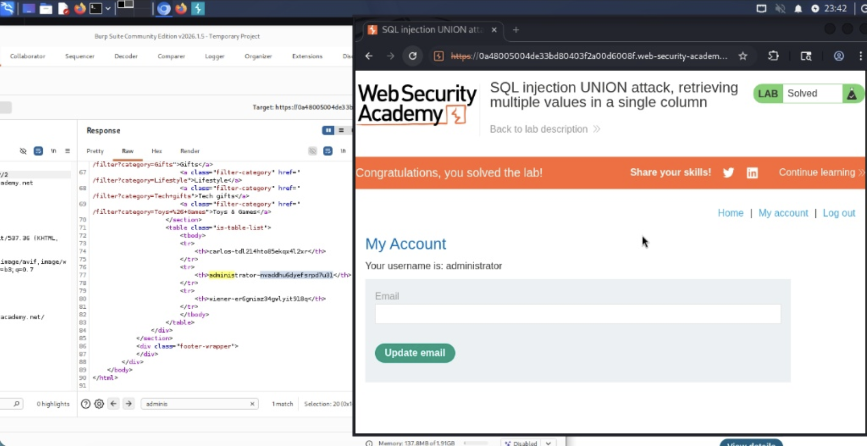Open search help question mark icon
The height and width of the screenshot is (446, 868).
[86, 404]
